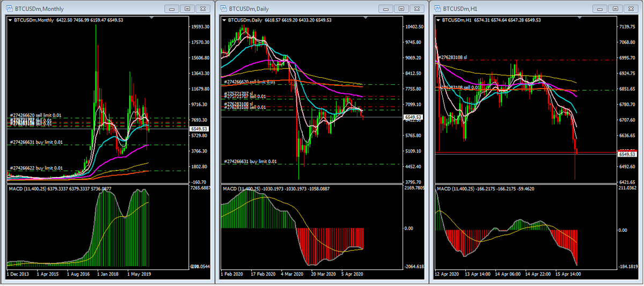This screenshot has width=644, height=286.
Task: Click the #274266620 sell limit label on Monthly chart
Action: (35, 115)
